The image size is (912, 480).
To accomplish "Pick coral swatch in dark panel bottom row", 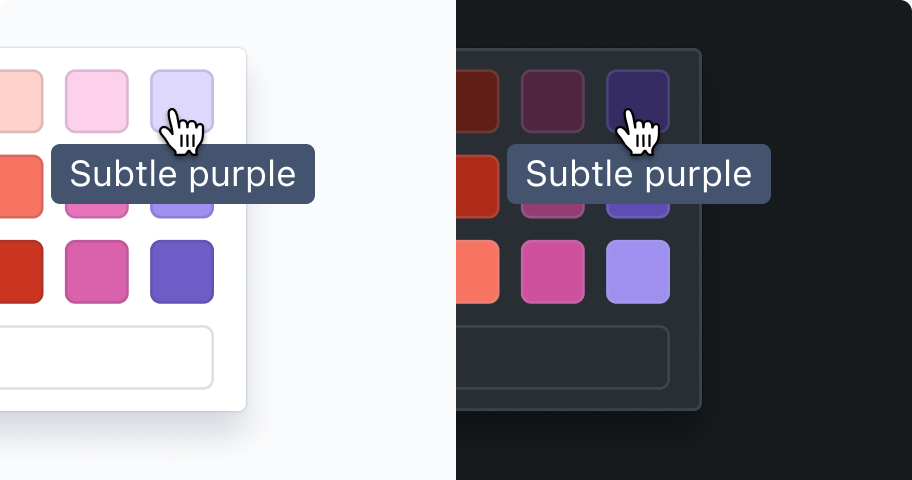I will coord(478,272).
